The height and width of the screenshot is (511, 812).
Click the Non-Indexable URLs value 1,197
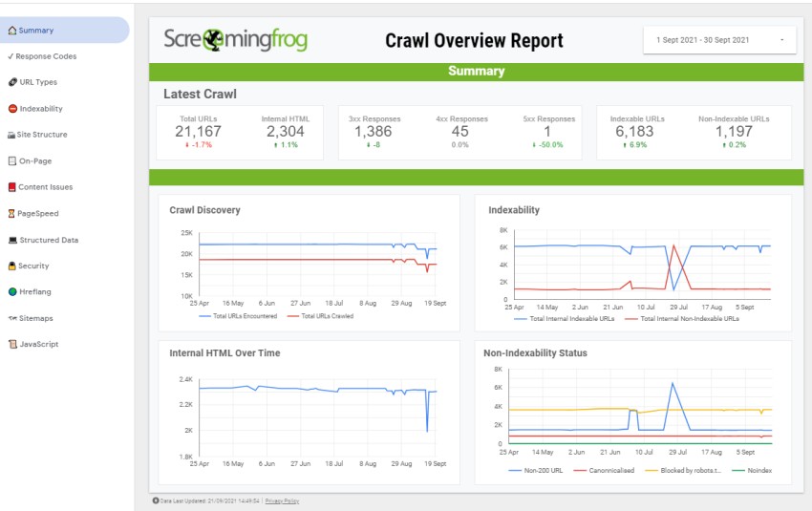click(734, 132)
